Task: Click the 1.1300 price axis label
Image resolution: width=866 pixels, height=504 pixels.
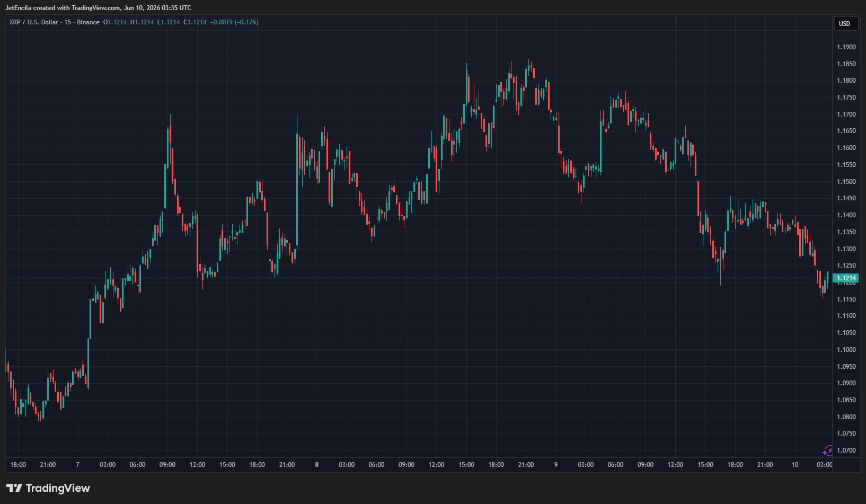Action: [x=846, y=249]
